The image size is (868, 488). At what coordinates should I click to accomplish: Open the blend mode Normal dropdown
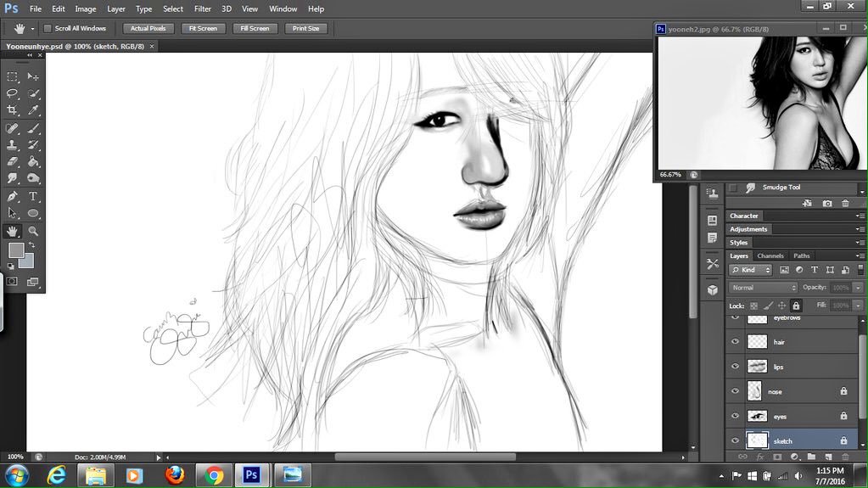[x=763, y=288]
